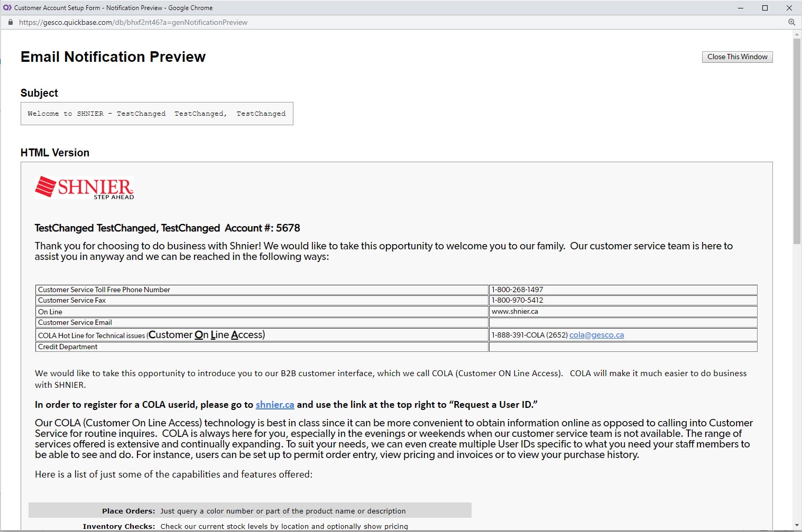Click the Customer Service Email cell
This screenshot has height=532, width=802.
(x=262, y=322)
